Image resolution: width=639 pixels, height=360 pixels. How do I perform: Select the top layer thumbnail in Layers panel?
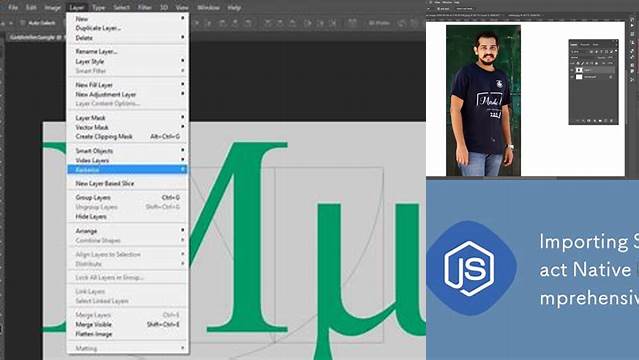(x=579, y=70)
